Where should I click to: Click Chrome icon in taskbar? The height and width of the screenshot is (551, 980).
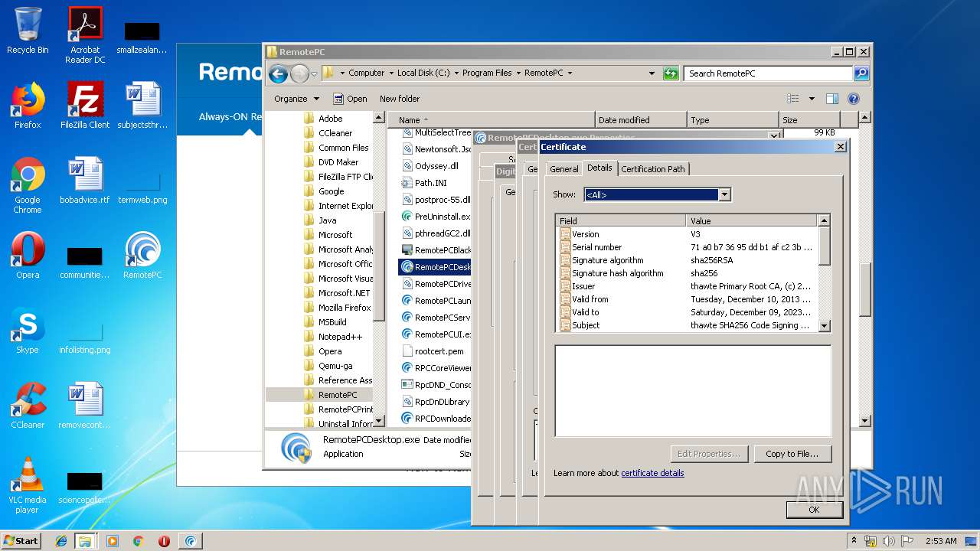click(139, 541)
